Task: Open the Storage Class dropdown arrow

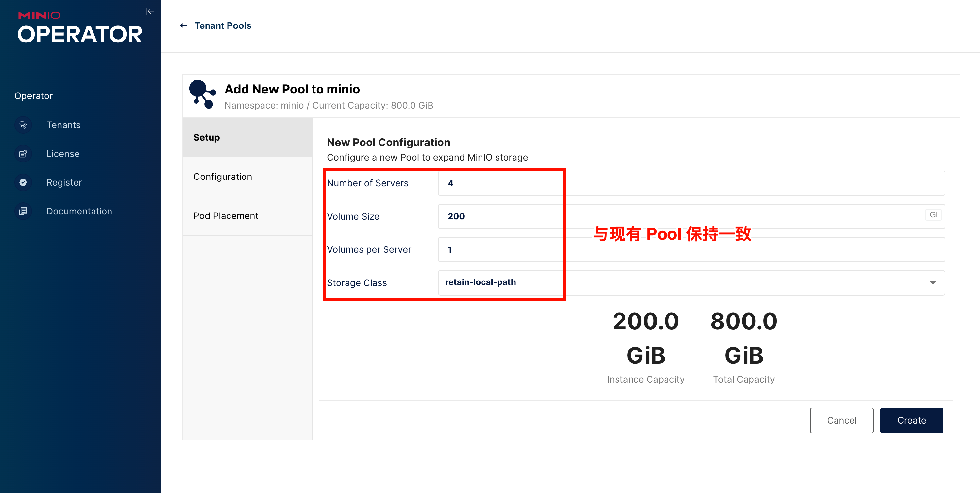Action: pyautogui.click(x=933, y=283)
